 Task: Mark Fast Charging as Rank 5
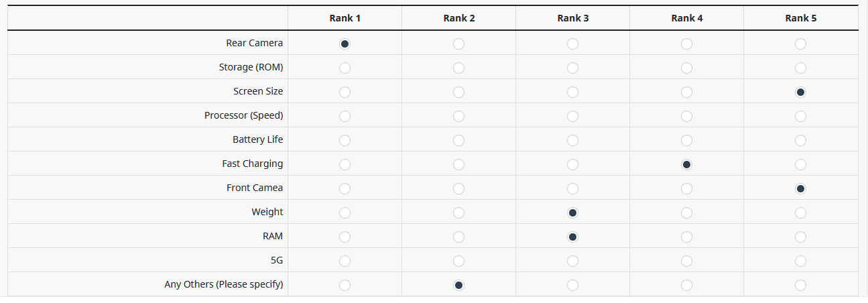800,165
